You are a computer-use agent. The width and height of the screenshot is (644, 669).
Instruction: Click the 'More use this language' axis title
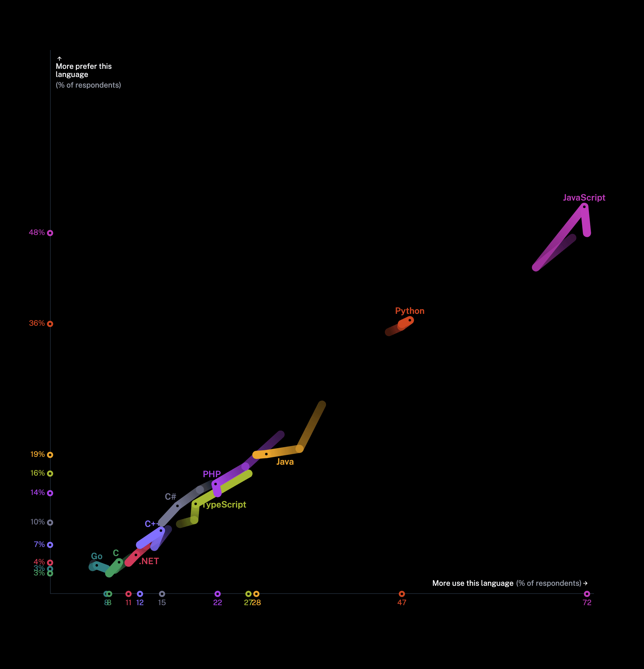pos(473,583)
